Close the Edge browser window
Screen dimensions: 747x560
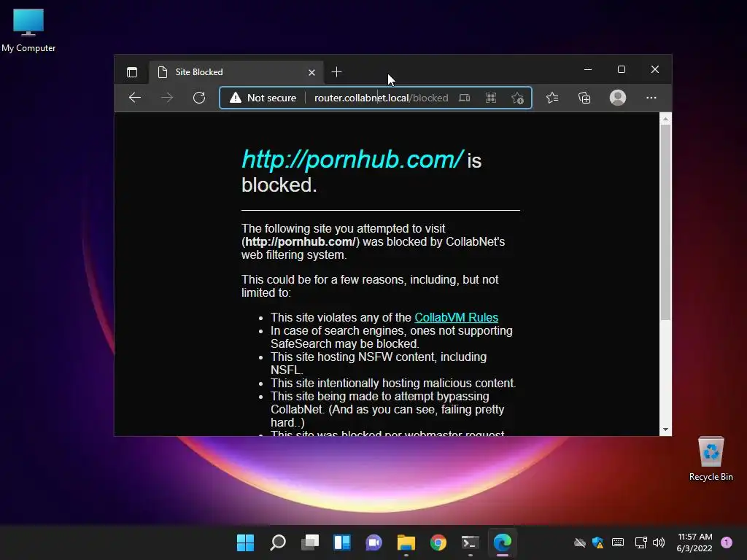[x=655, y=69]
